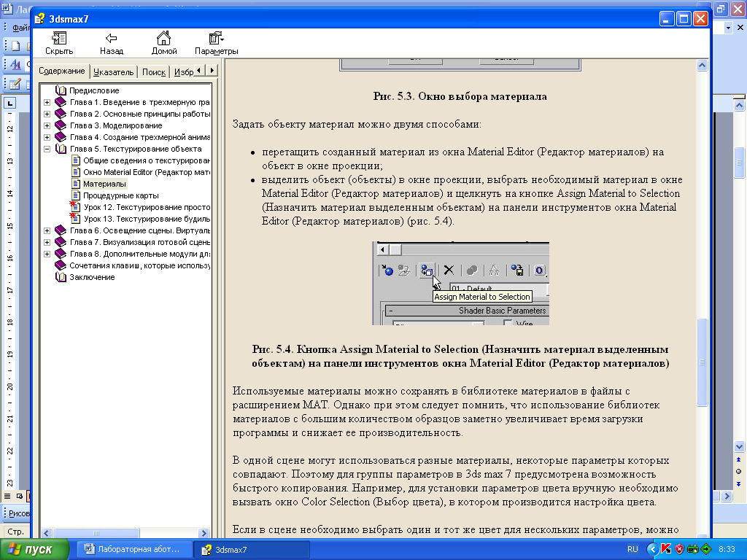Click the scroll up arrow of help content
The image size is (747, 560).
(702, 65)
